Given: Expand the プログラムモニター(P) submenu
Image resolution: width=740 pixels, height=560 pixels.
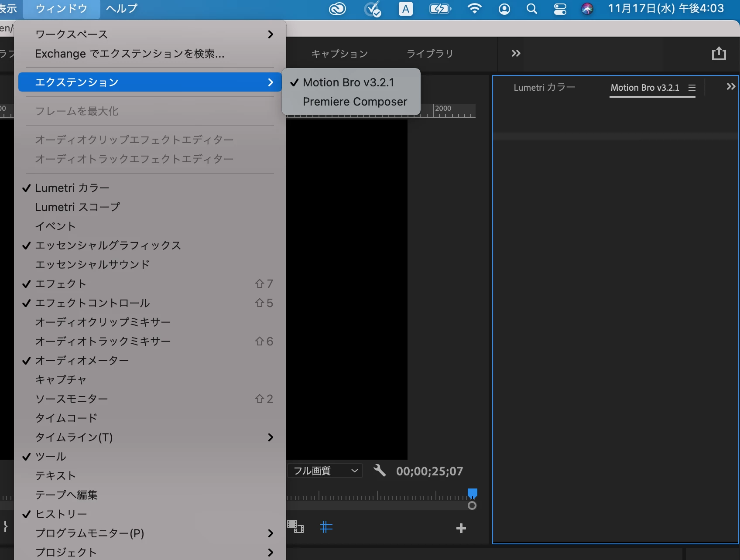Looking at the screenshot, I should click(x=150, y=533).
